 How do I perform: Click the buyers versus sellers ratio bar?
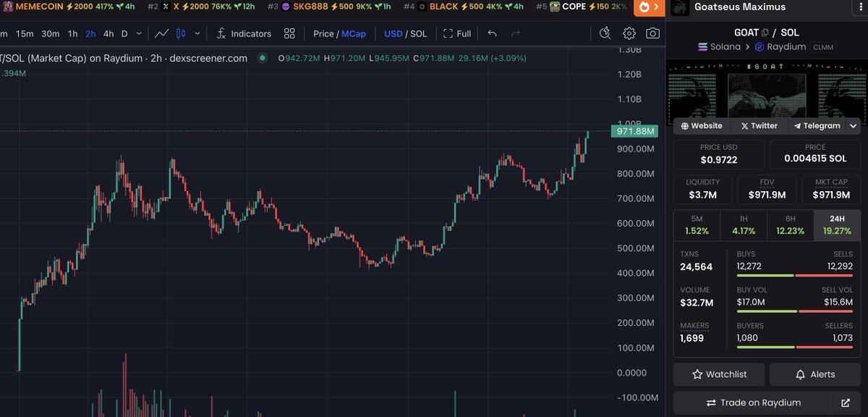click(x=795, y=346)
